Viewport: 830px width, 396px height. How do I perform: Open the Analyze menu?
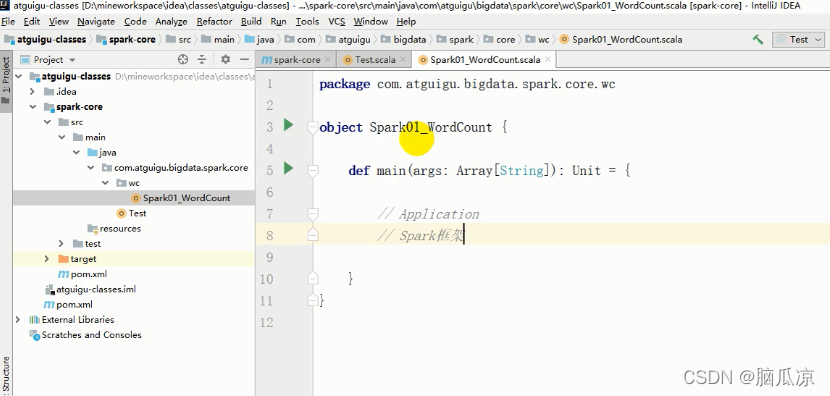tap(171, 22)
